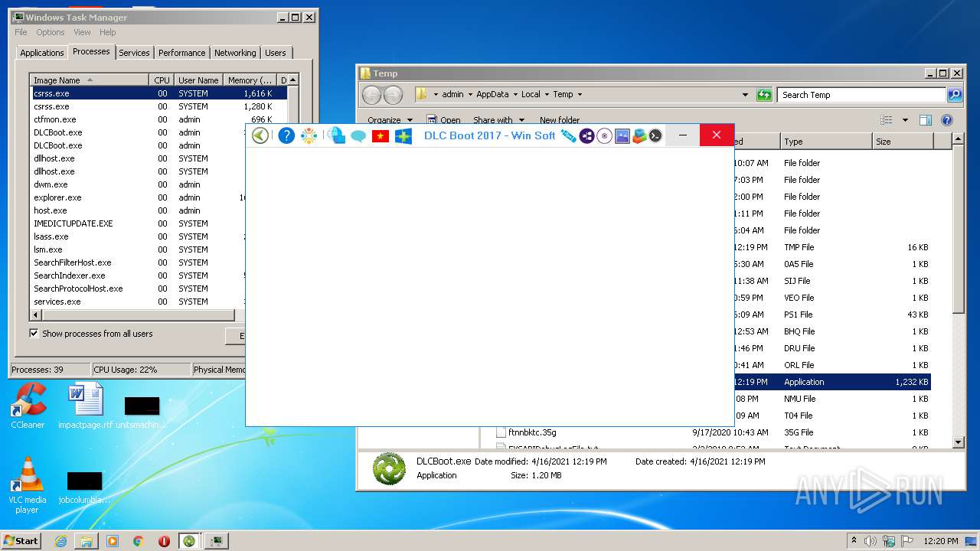980x551 pixels.
Task: Open the picture image icon in DLC Boot
Action: [622, 135]
